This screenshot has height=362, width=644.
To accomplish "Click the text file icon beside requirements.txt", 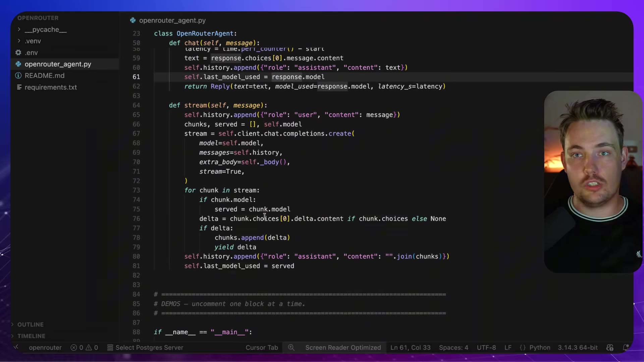I will click(x=19, y=87).
